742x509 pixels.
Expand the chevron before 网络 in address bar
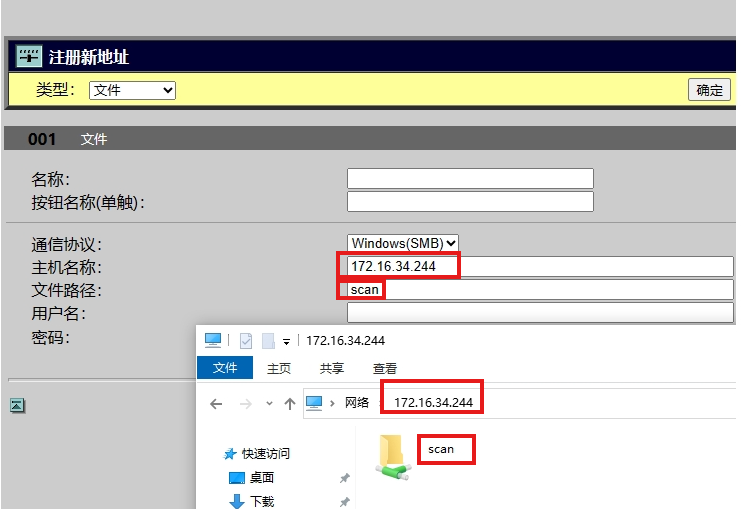[x=332, y=403]
